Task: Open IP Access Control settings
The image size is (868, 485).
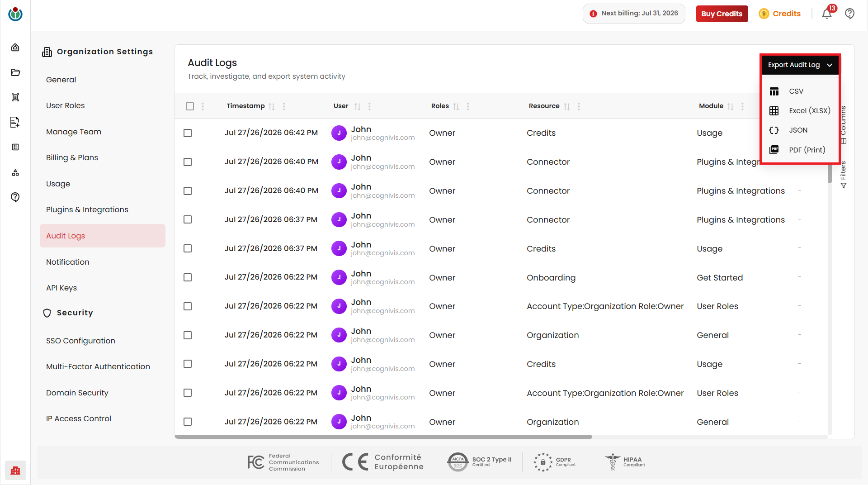Action: [79, 418]
